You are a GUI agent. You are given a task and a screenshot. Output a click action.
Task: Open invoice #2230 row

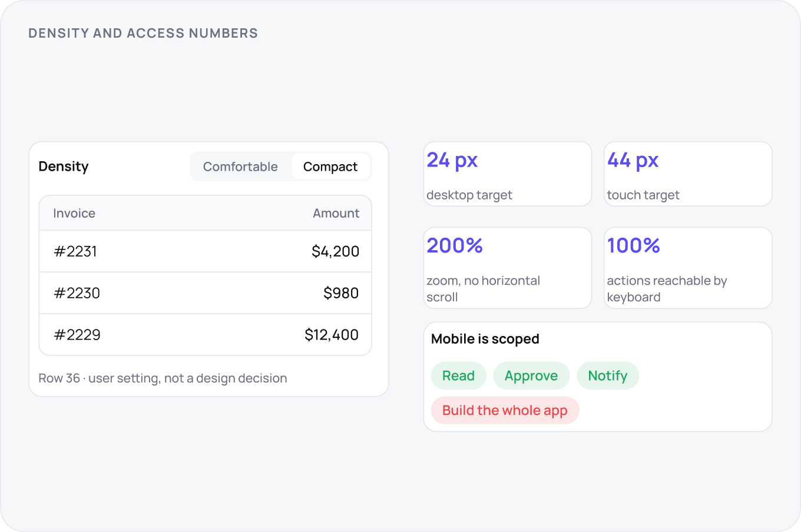[x=206, y=293]
